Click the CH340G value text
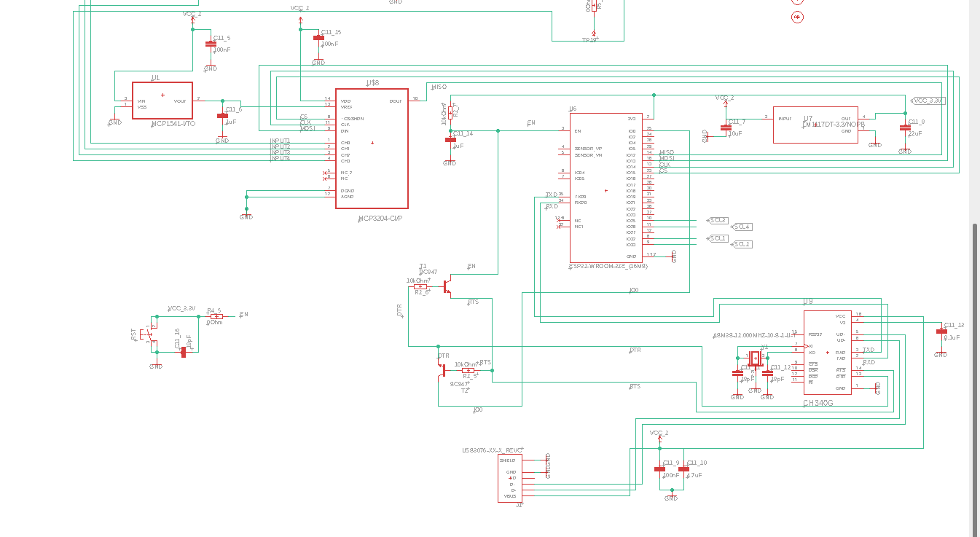 (x=818, y=403)
